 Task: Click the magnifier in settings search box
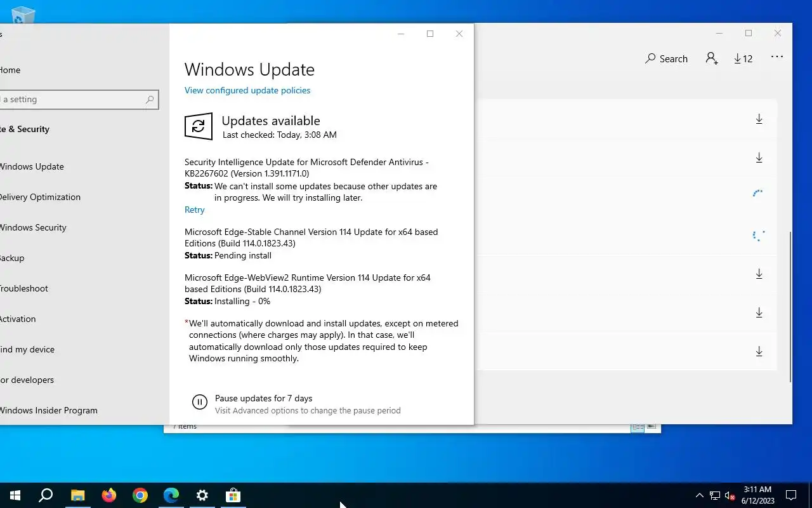[x=150, y=99]
